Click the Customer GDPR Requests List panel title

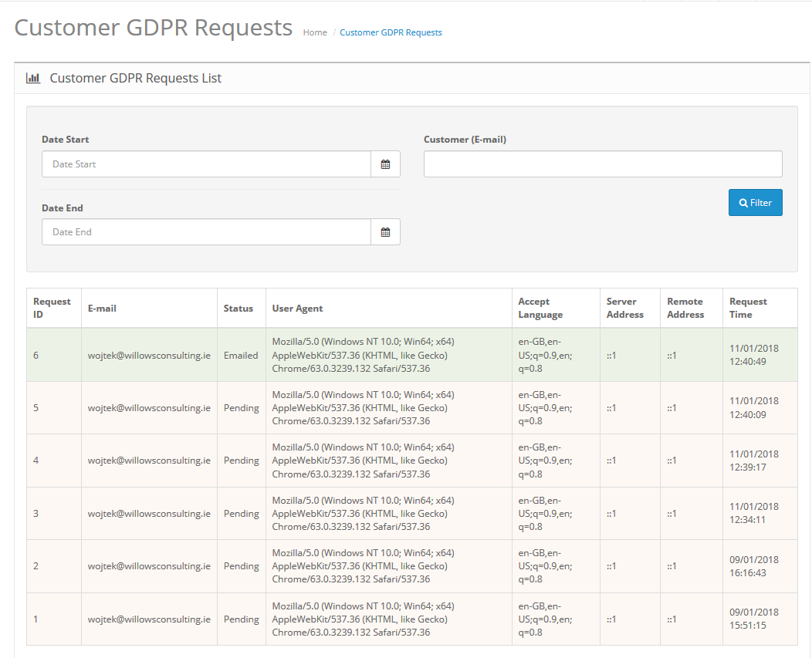click(x=136, y=78)
